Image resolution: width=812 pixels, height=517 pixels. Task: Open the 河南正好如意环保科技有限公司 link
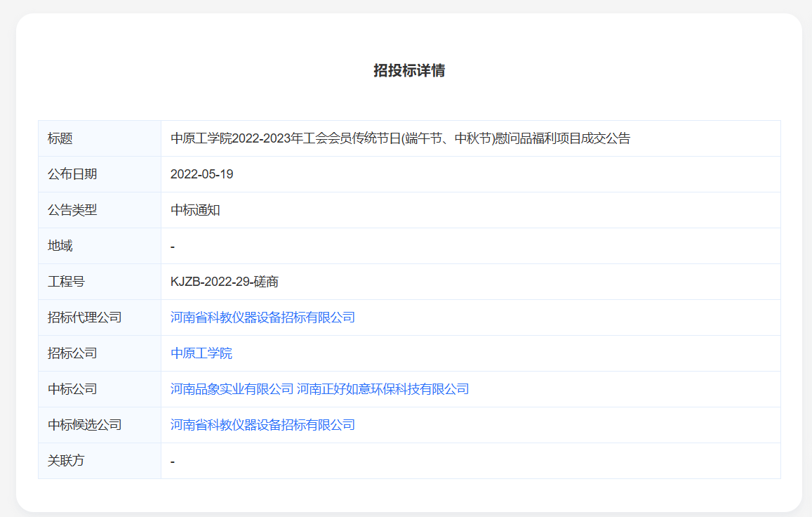(x=383, y=389)
